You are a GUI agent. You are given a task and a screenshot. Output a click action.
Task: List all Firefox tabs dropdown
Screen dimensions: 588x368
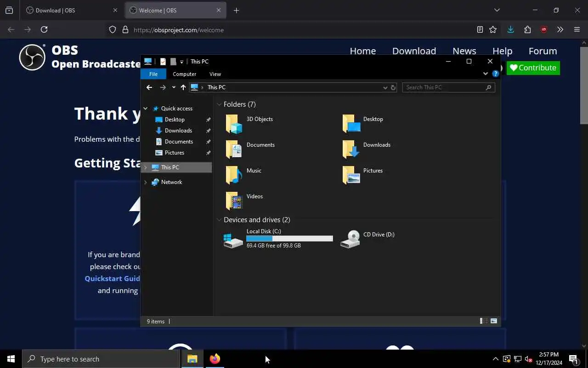497,10
